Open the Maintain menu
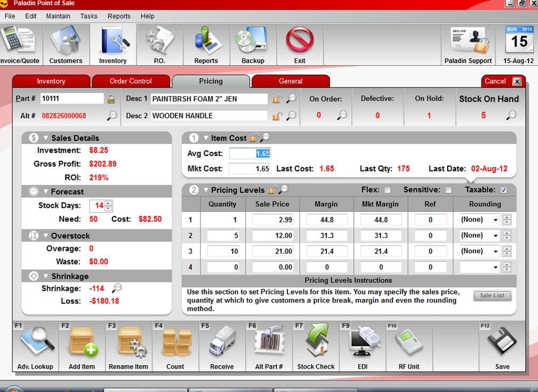Image resolution: width=538 pixels, height=392 pixels. 58,16
